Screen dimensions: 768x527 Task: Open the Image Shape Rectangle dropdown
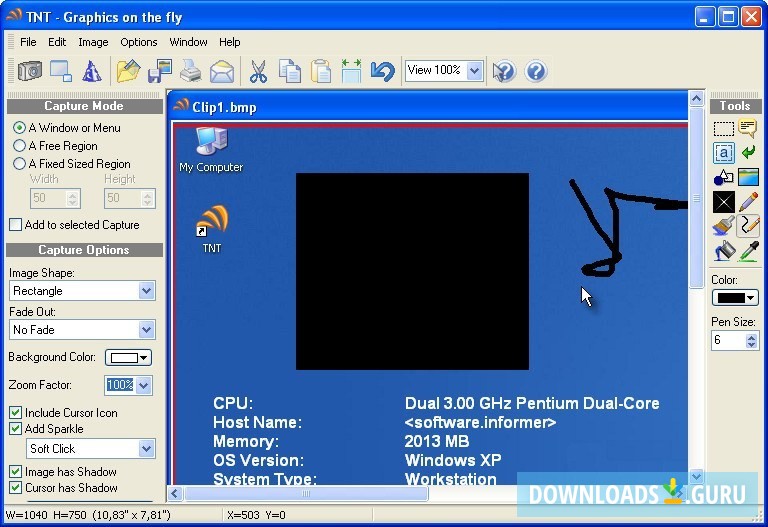146,291
